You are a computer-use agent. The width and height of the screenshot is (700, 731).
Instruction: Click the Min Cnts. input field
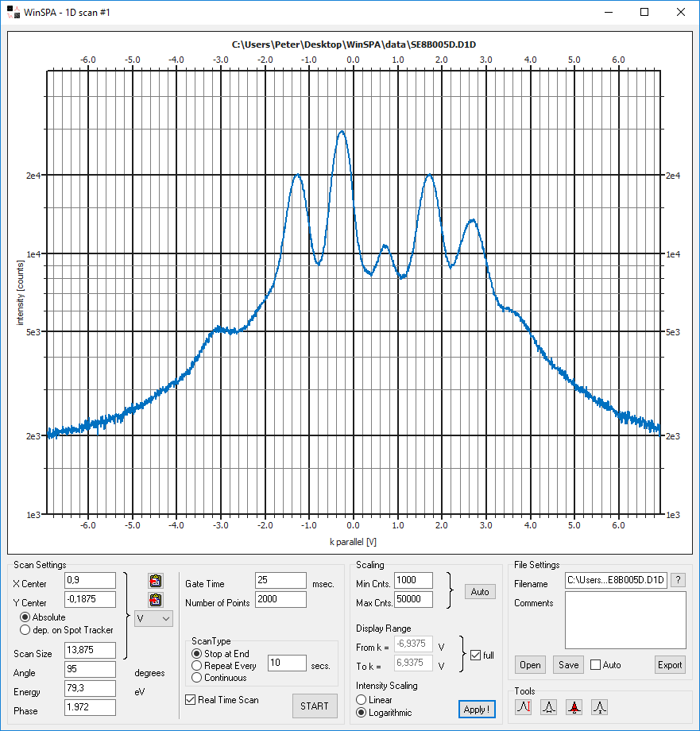pyautogui.click(x=413, y=580)
